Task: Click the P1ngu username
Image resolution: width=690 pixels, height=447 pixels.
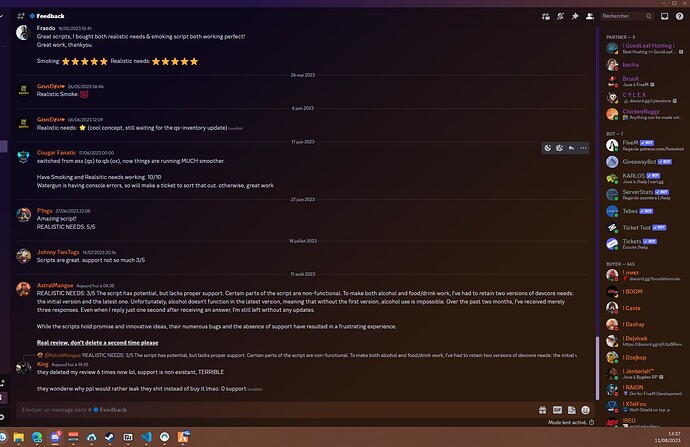Action: click(x=45, y=211)
